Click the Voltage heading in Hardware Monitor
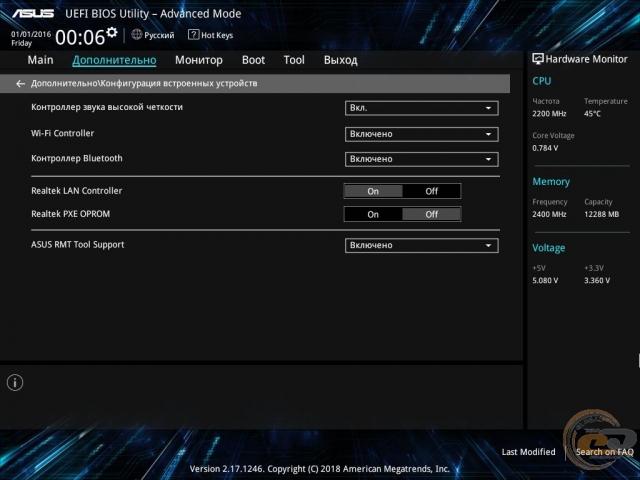The height and width of the screenshot is (480, 640). 549,248
